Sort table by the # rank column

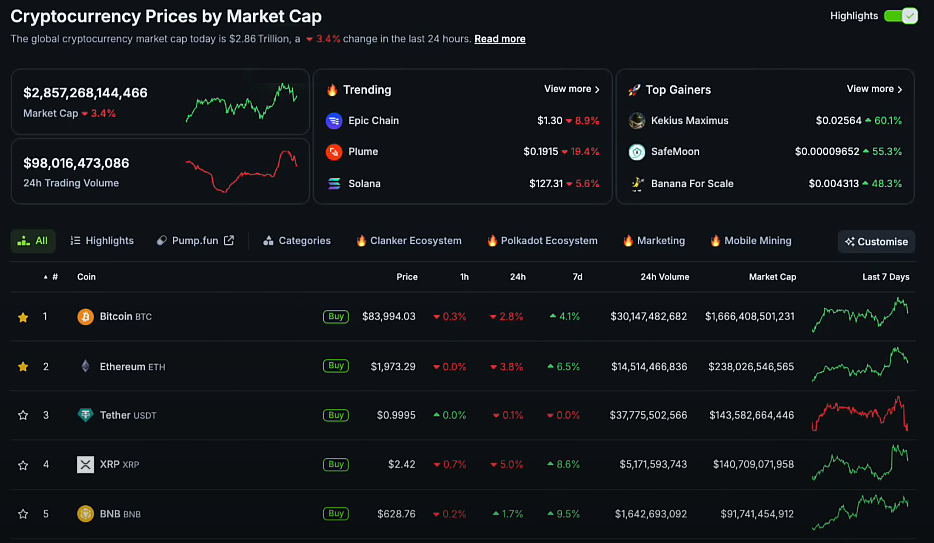pos(54,277)
